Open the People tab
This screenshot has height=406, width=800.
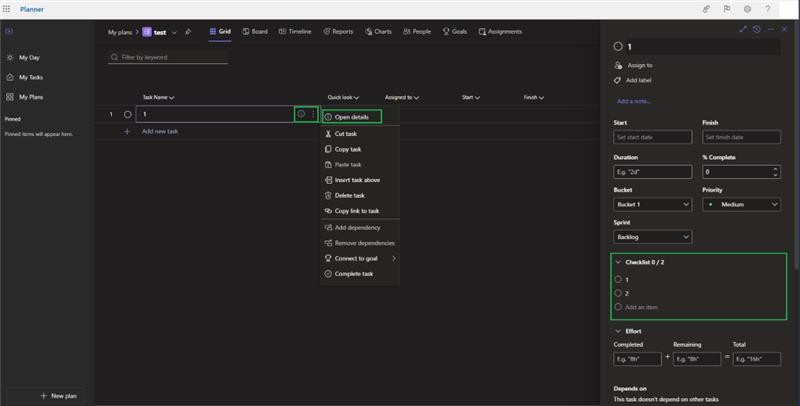pos(417,32)
